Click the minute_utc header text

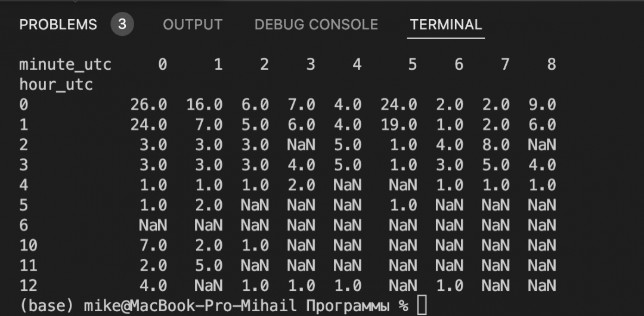tap(66, 64)
